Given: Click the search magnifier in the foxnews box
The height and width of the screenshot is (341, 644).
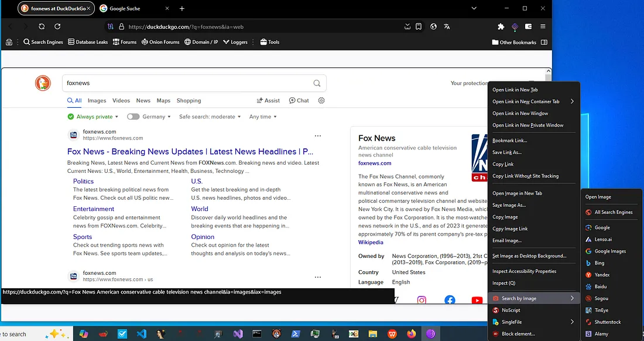Looking at the screenshot, I should tap(317, 83).
